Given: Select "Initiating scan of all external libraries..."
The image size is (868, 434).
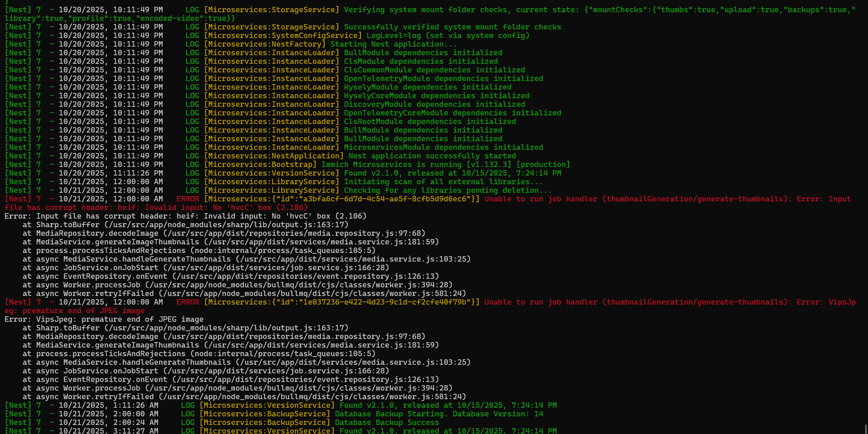Looking at the screenshot, I should coord(443,182).
